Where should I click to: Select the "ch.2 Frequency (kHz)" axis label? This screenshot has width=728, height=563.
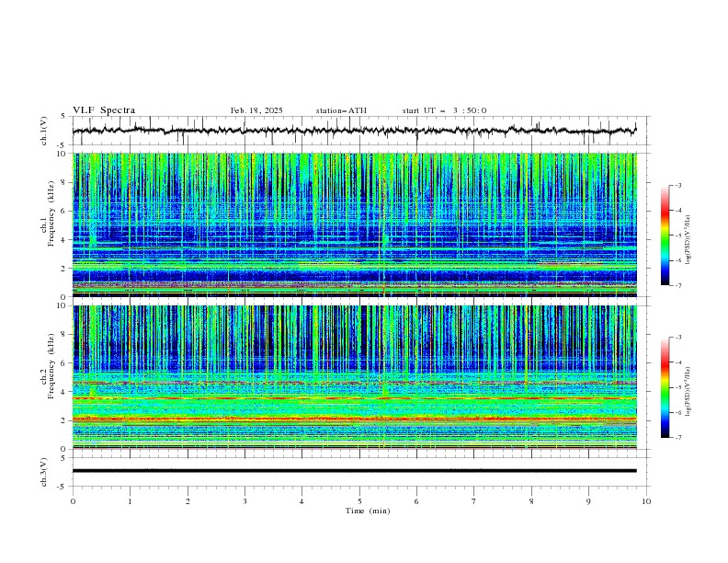(x=48, y=366)
